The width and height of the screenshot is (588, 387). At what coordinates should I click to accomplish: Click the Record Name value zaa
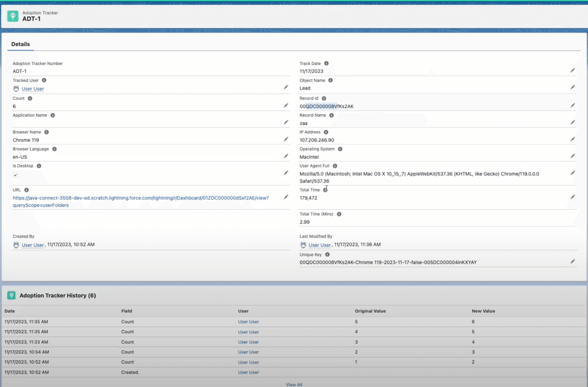point(303,123)
